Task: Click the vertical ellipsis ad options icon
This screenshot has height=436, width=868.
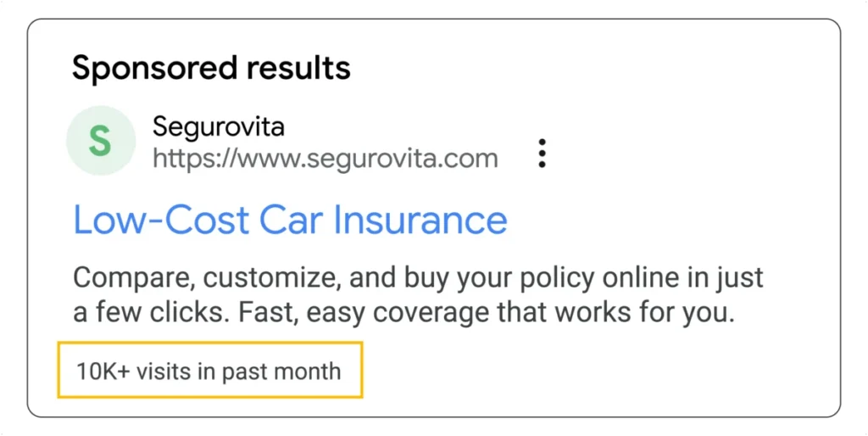Action: pos(542,154)
